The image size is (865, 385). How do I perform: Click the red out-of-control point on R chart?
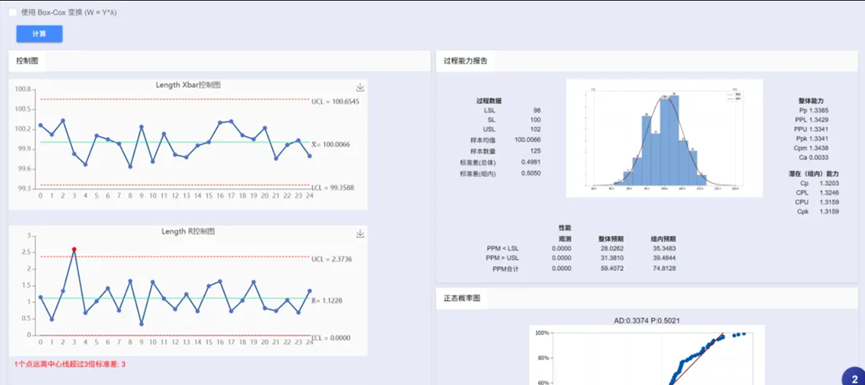click(74, 249)
